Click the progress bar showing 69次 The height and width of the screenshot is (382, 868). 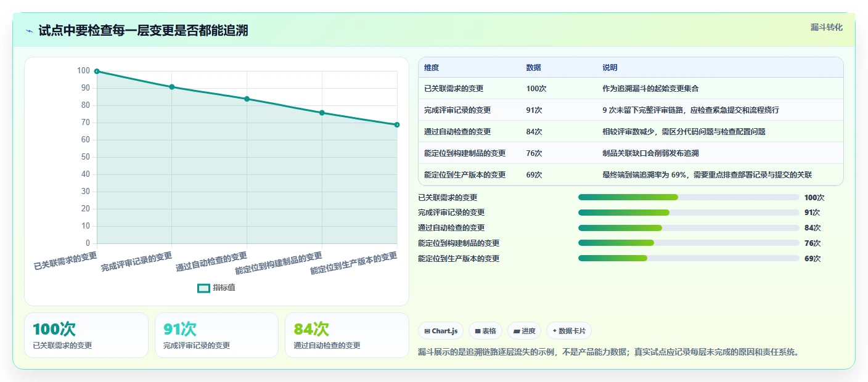[689, 259]
